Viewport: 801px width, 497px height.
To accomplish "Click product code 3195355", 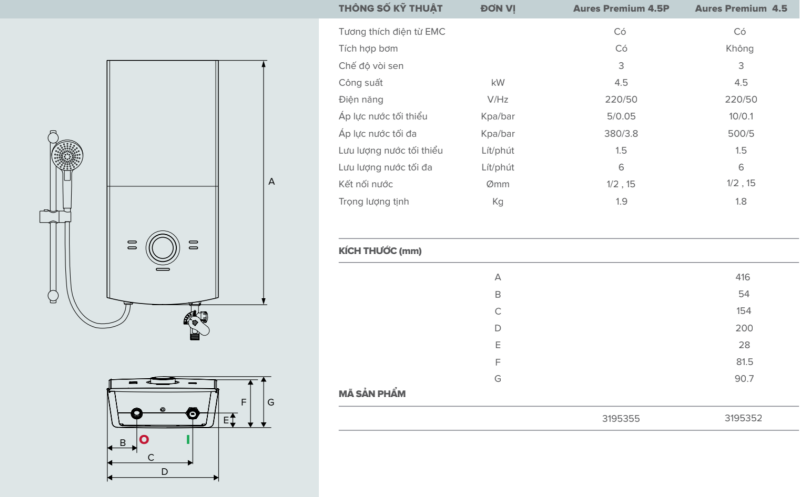I will tap(621, 418).
